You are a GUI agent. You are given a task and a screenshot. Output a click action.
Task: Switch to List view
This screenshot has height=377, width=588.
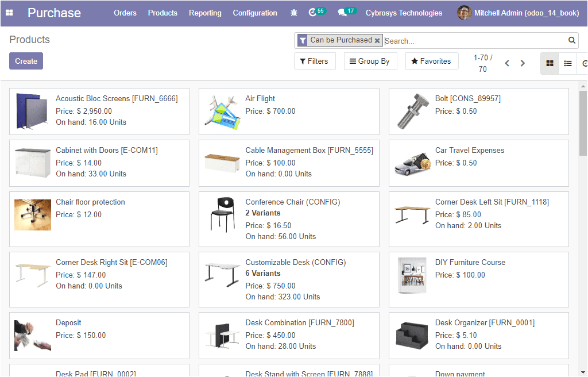coord(568,63)
